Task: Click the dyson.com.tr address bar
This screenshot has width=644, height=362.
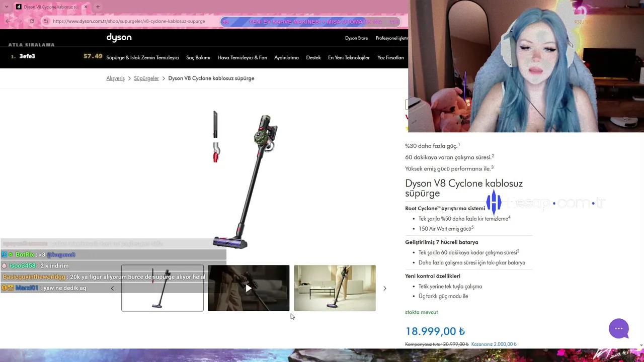Action: (129, 21)
